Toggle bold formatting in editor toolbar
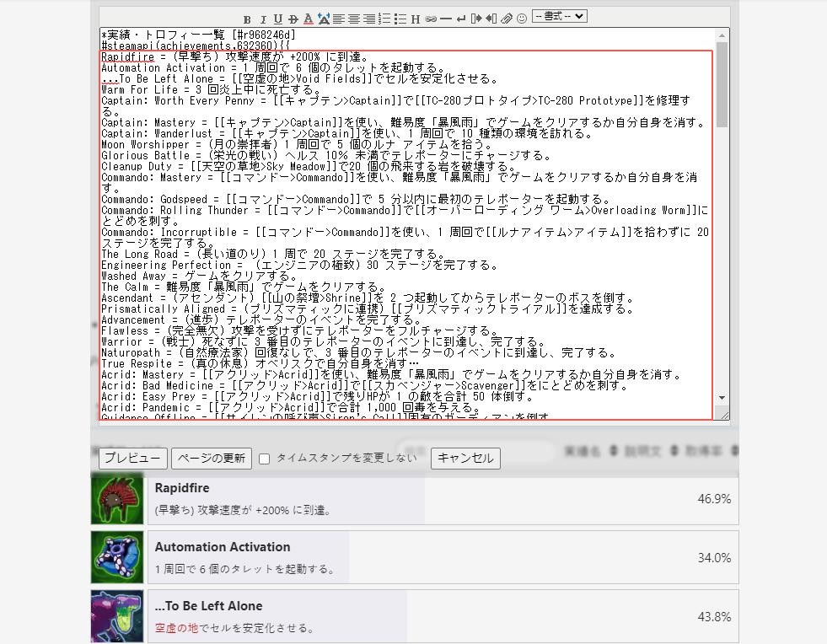This screenshot has height=644, width=827. pos(247,19)
